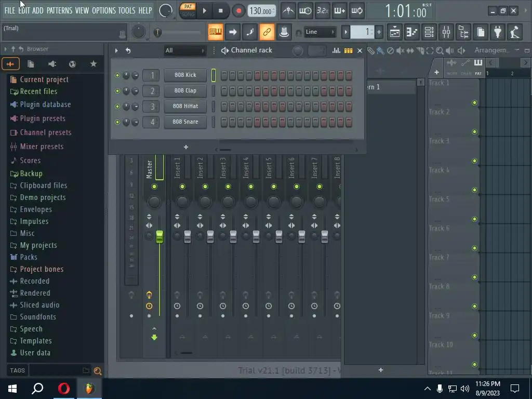Select the 808 Snare channel button

coord(185,122)
